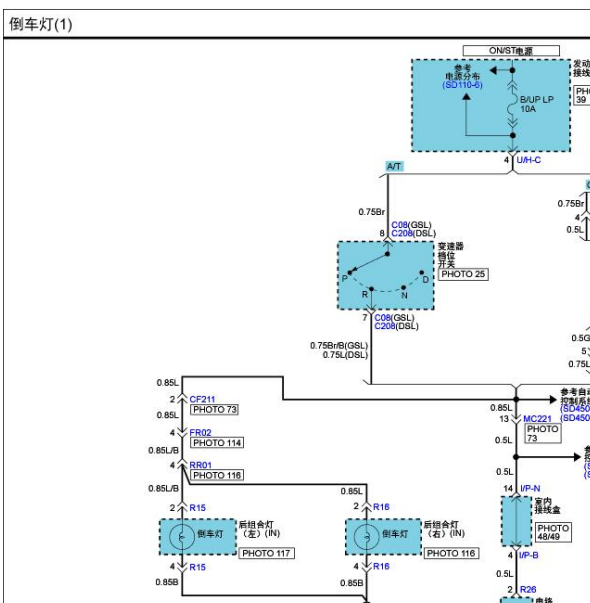Click R15 link at pin 4
590x603 pixels.
click(197, 567)
